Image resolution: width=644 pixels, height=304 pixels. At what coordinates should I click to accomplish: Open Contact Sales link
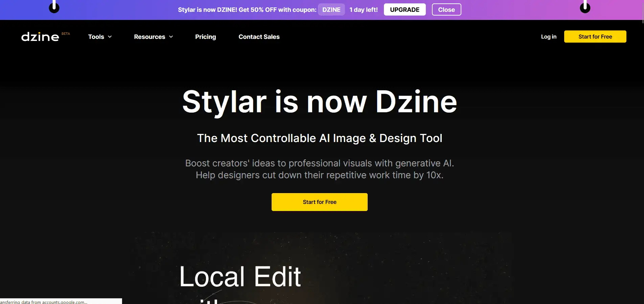[x=259, y=37]
